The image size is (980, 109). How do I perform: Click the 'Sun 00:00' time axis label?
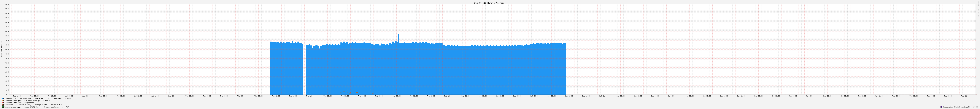(621, 96)
